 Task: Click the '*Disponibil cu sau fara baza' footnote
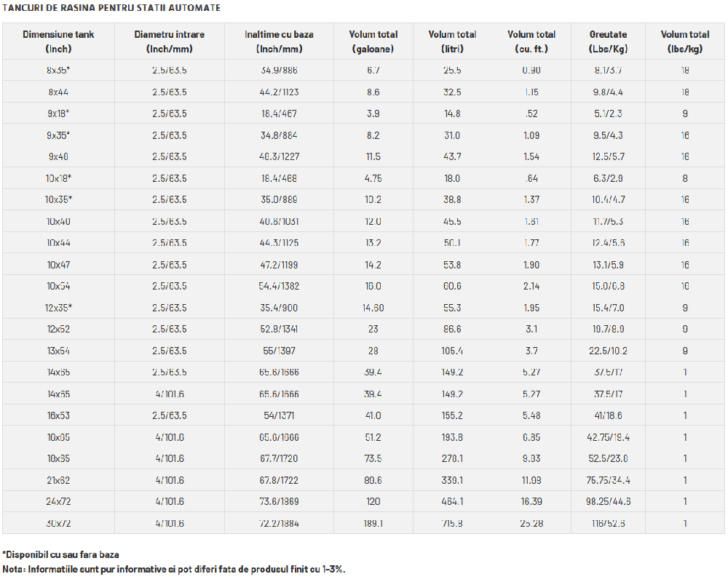tap(60, 554)
